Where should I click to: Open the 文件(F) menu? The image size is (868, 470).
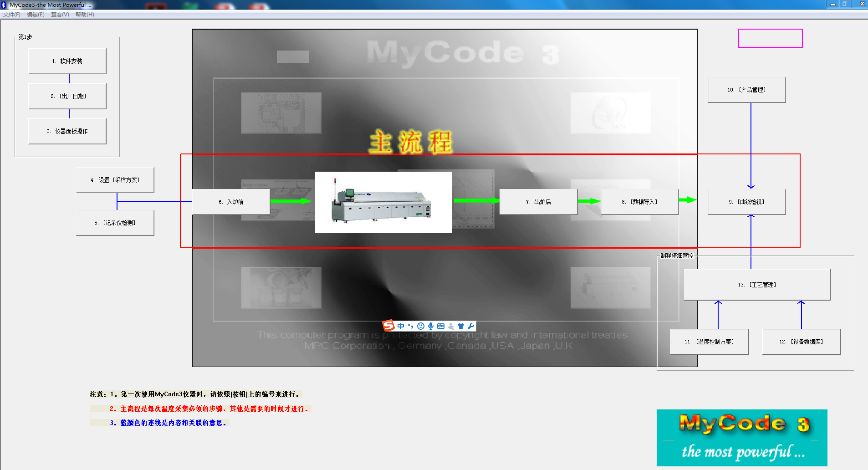tap(11, 14)
